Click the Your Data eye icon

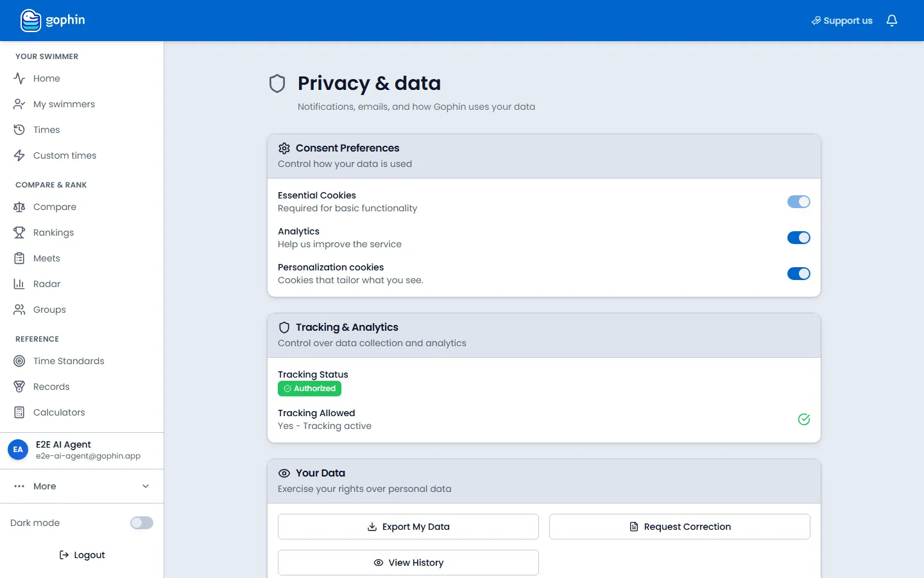coord(284,473)
